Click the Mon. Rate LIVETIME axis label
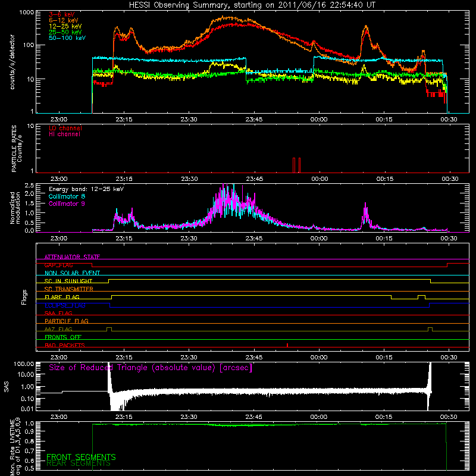 click(15, 447)
